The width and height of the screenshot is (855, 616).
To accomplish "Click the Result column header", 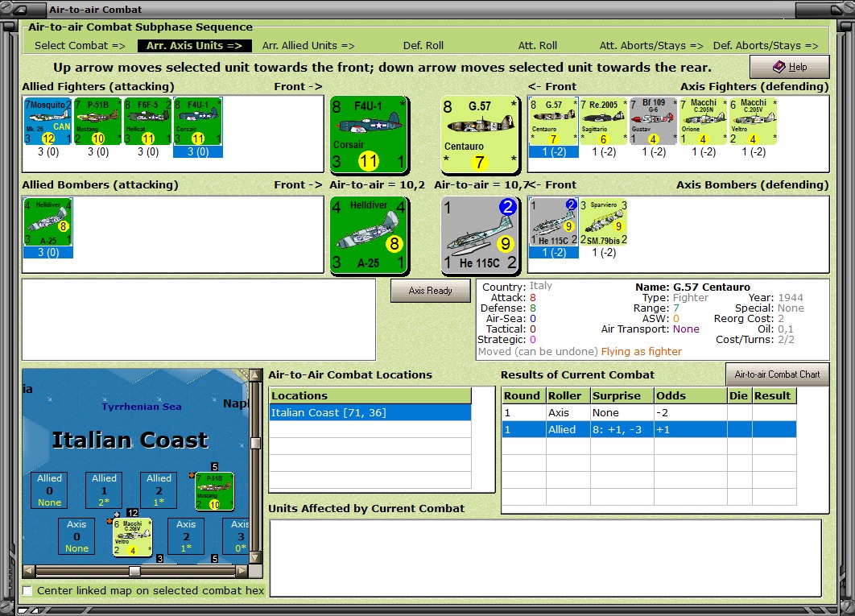I will click(774, 395).
